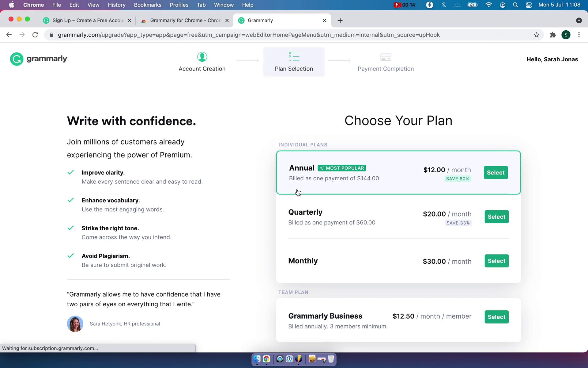Click the Quarterly plan title
Image resolution: width=588 pixels, height=368 pixels.
(305, 212)
